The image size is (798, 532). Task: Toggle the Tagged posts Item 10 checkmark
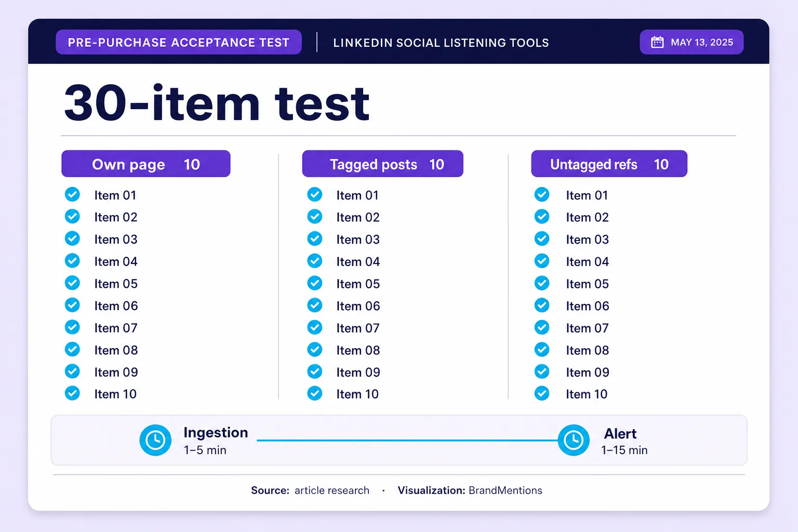315,393
